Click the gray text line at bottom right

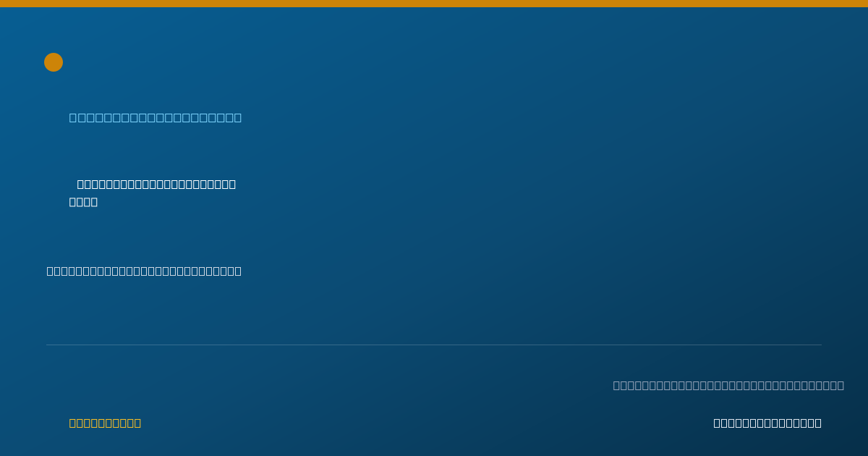tap(728, 385)
